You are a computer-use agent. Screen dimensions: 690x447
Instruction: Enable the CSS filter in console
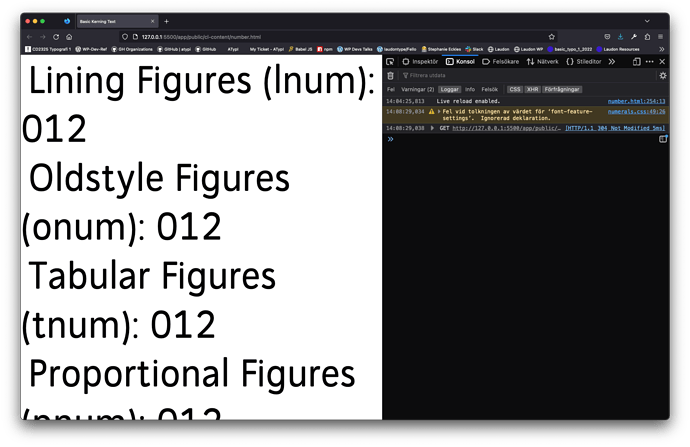point(515,89)
